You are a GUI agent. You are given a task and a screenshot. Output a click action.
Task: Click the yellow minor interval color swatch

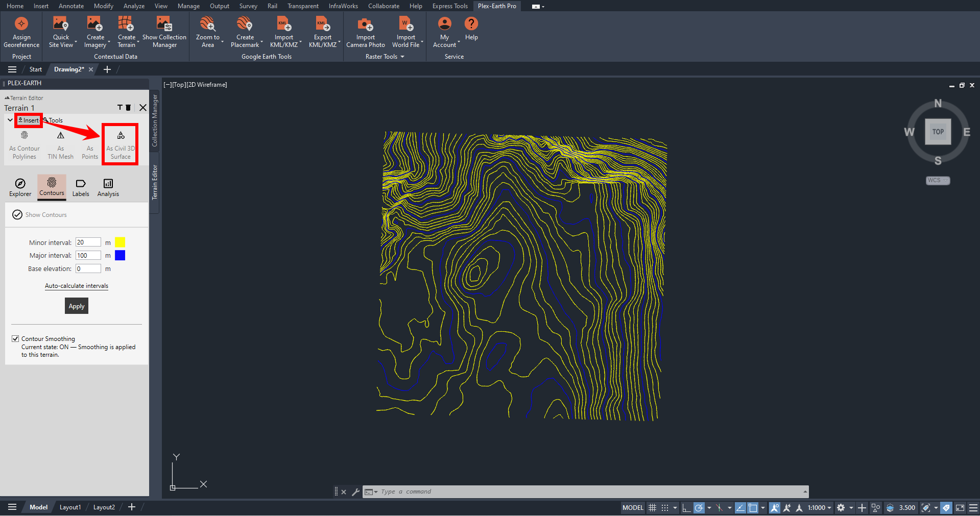pos(120,242)
